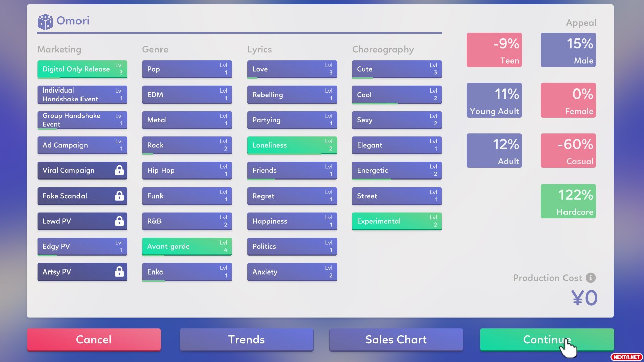Click the ¥0 production cost value
644x362 pixels.
coord(585,298)
